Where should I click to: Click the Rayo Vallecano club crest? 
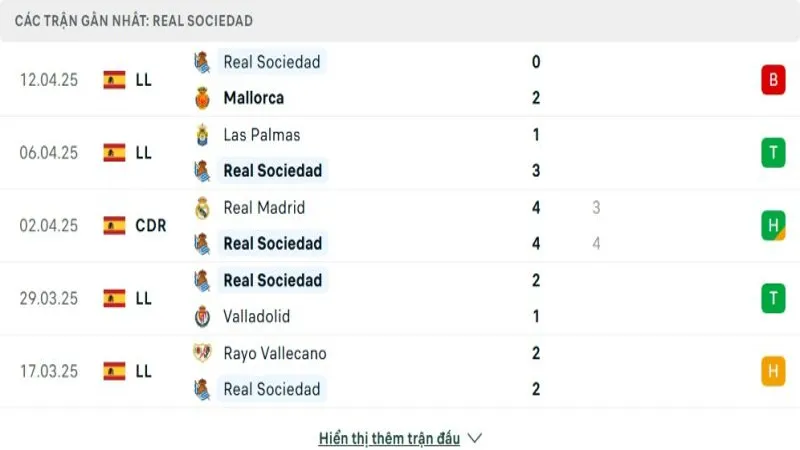tap(202, 353)
